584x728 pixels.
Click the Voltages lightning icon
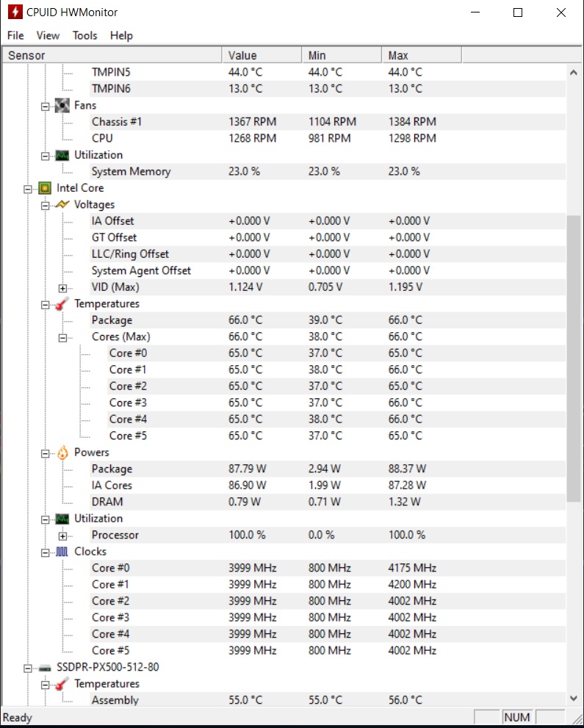point(62,204)
